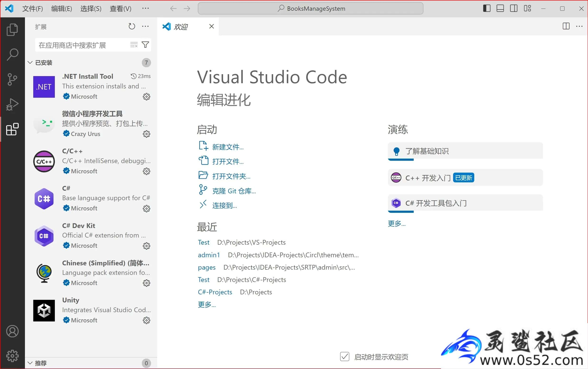The image size is (588, 369).
Task: Open recent Test in C#-Projects
Action: click(204, 280)
